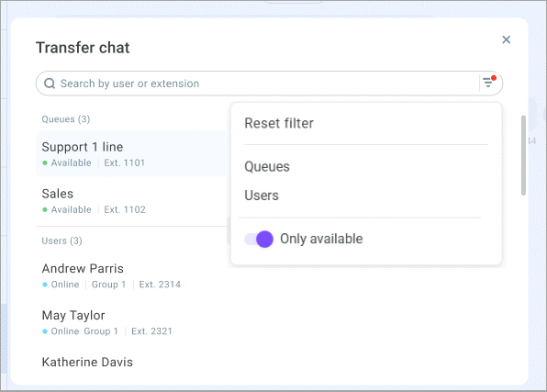Select Queues filter option
Viewport: 547px width, 392px height.
(x=267, y=166)
